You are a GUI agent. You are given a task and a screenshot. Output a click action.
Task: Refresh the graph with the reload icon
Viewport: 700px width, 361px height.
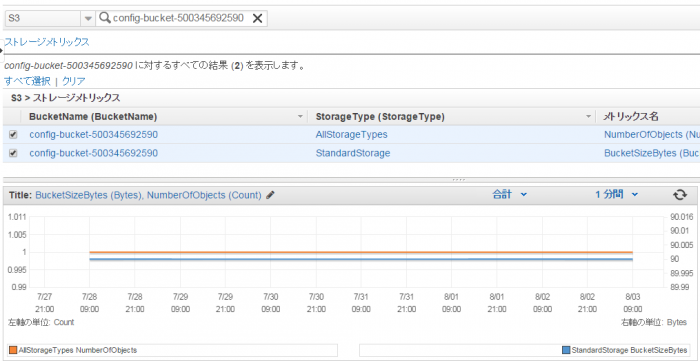tap(679, 195)
